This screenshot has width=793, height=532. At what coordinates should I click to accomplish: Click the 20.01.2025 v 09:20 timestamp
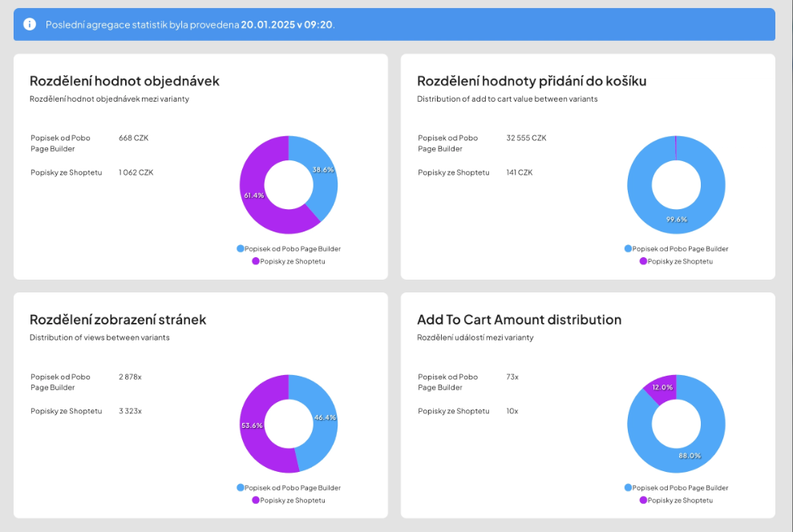click(286, 25)
